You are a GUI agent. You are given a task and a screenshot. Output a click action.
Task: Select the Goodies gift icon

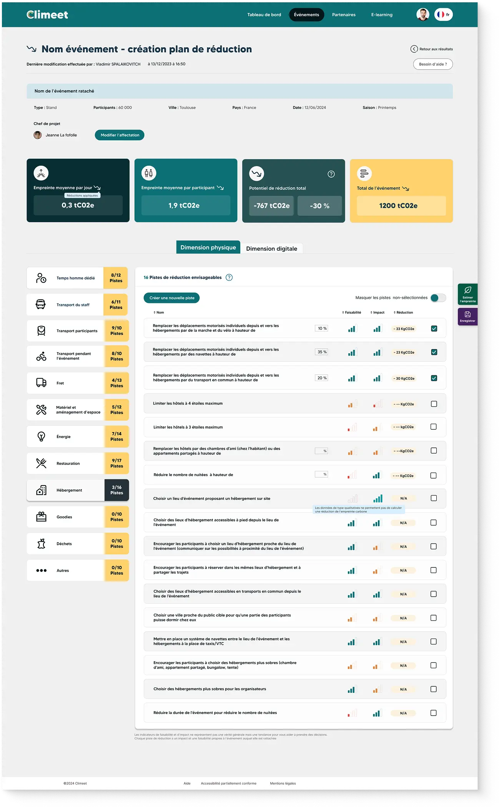[41, 517]
